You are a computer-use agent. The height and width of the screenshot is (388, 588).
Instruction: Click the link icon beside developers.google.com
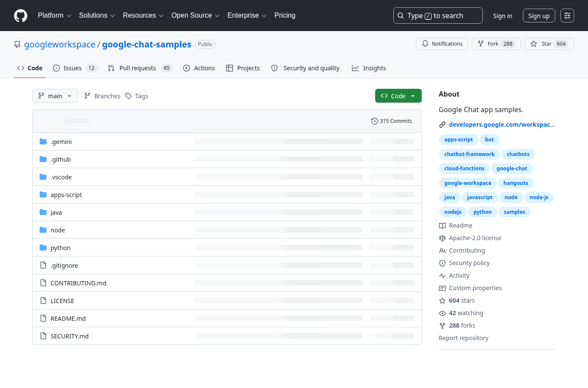click(442, 125)
